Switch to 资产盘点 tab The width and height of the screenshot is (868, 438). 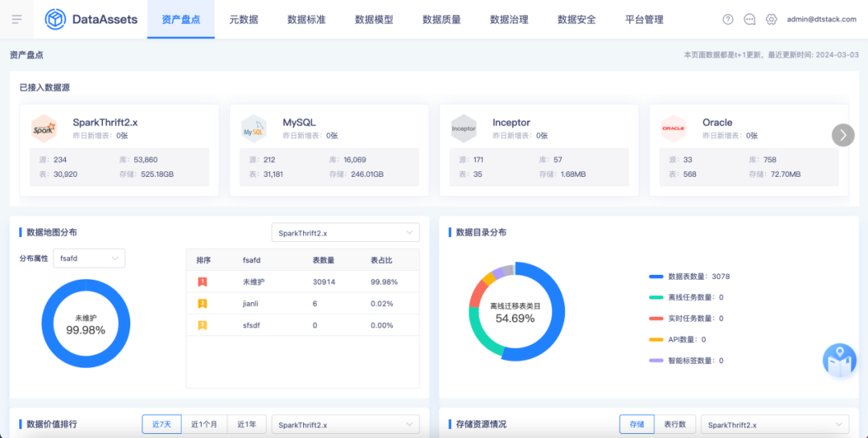point(181,19)
